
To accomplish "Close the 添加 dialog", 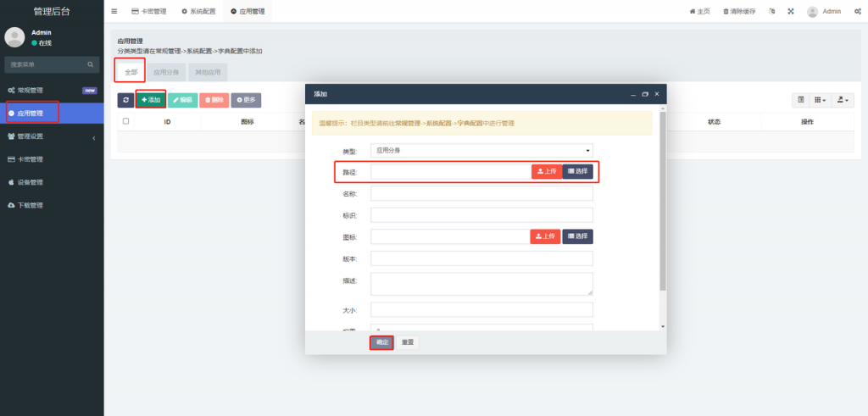I will click(x=657, y=94).
